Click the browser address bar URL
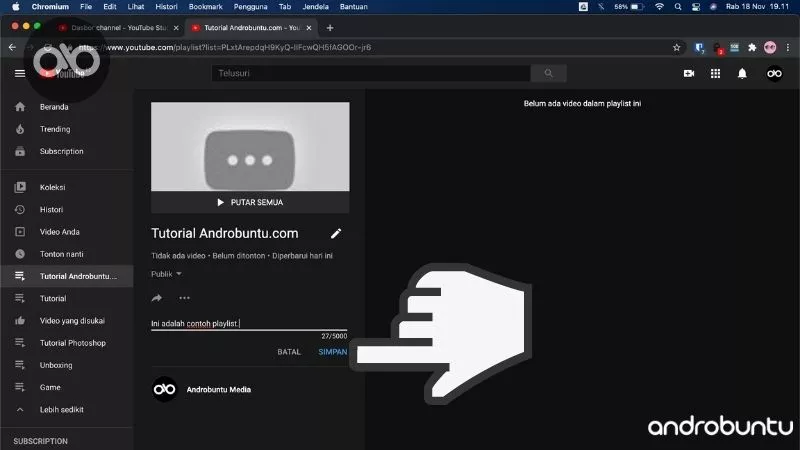The width and height of the screenshot is (800, 450). (x=224, y=47)
